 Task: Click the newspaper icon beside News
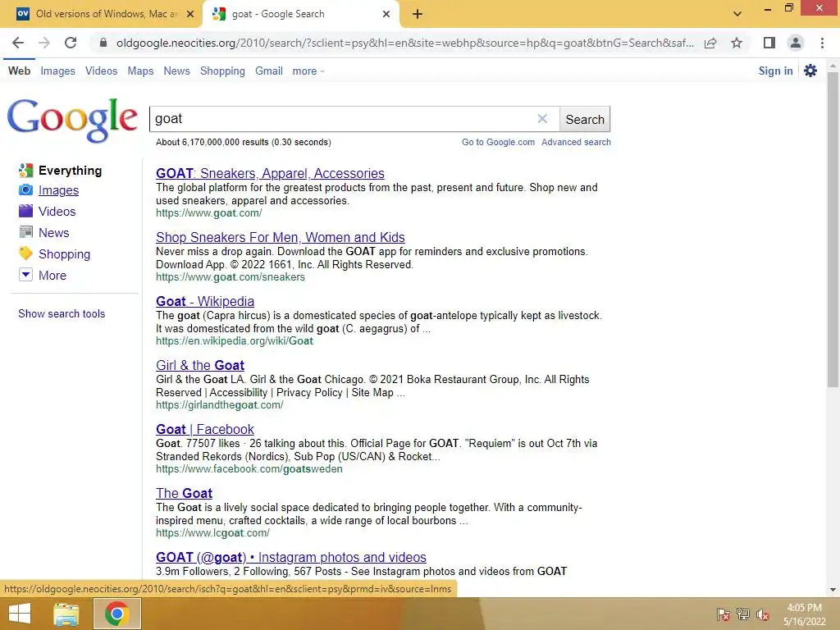pyautogui.click(x=25, y=232)
